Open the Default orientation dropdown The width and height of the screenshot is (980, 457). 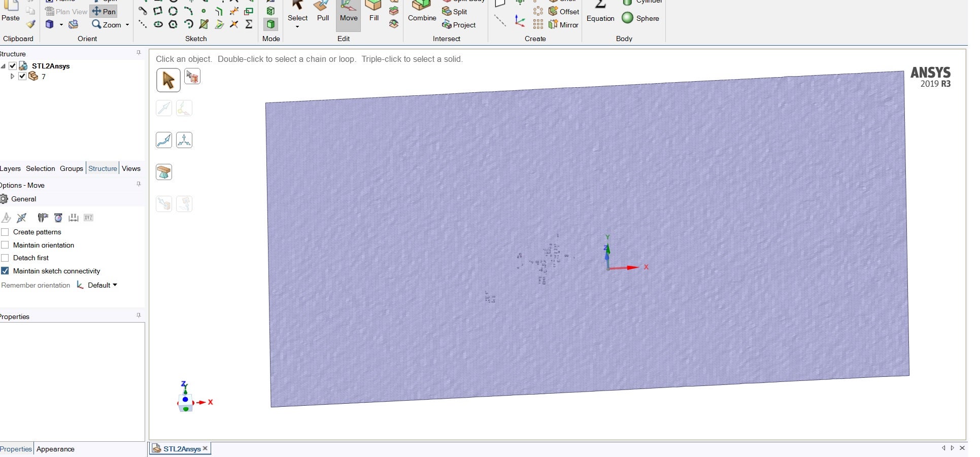[x=102, y=285]
